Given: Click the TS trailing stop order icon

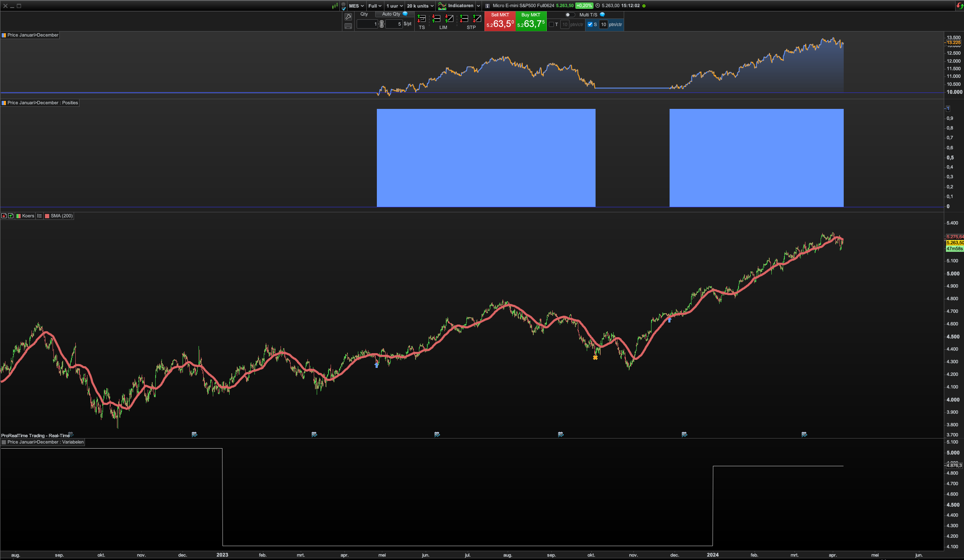Looking at the screenshot, I should coord(421,19).
